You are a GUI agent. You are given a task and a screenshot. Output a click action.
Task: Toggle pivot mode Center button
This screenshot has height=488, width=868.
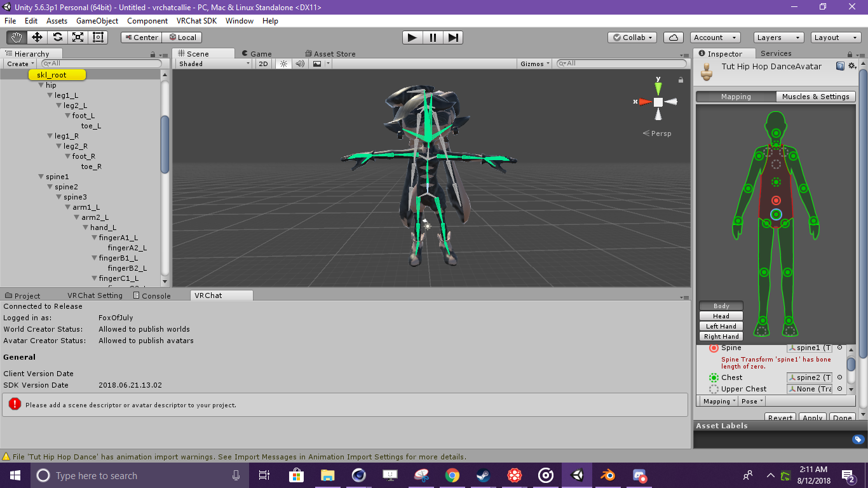(141, 37)
